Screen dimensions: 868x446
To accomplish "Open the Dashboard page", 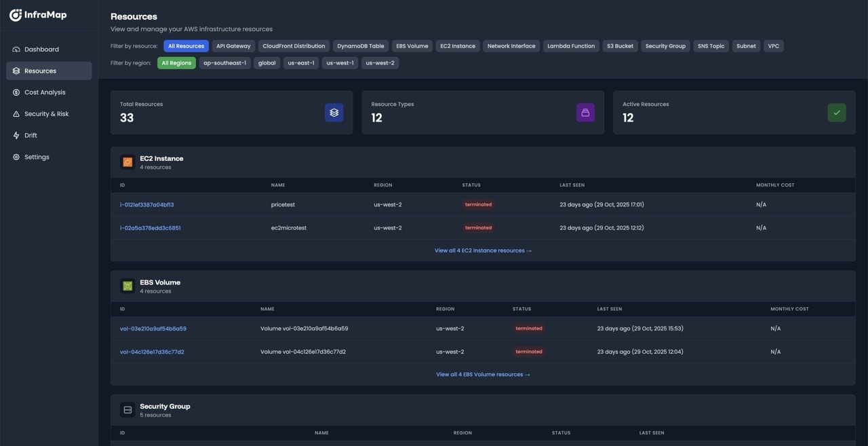I will [x=49, y=50].
